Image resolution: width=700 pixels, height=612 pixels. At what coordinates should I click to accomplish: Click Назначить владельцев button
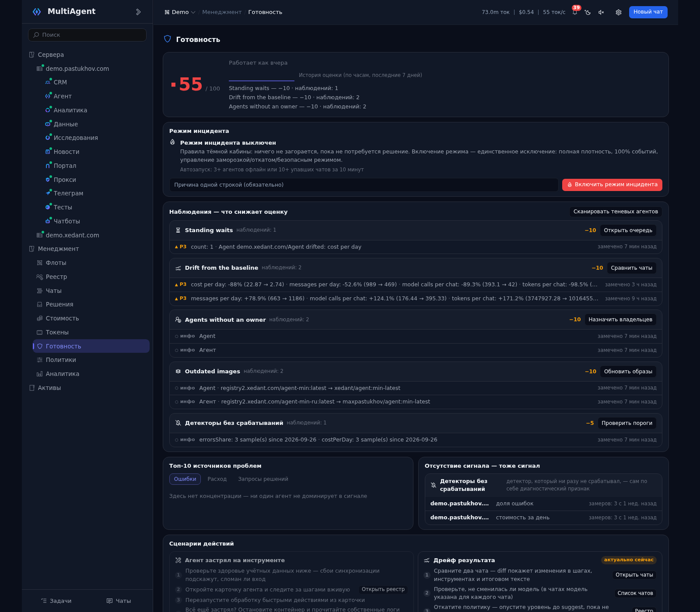click(620, 320)
